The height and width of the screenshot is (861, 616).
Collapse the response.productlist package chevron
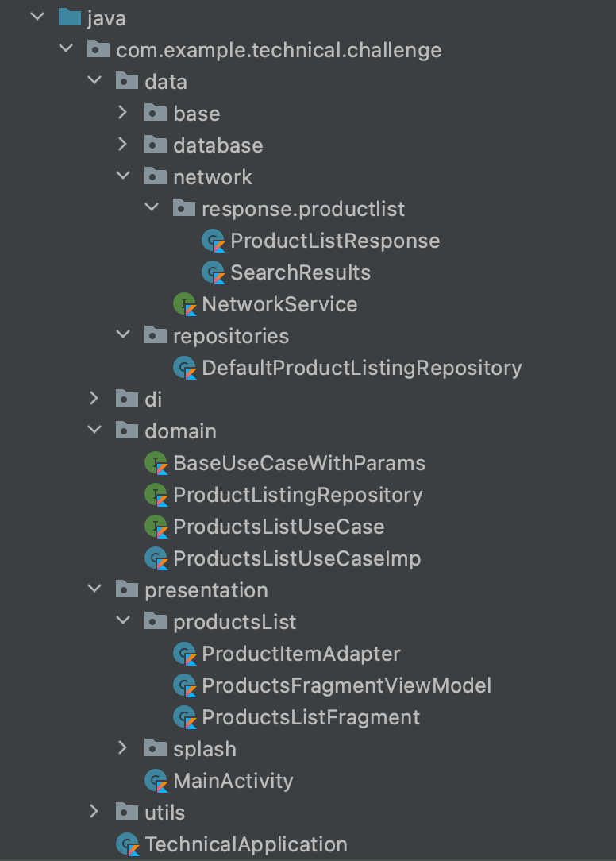click(152, 207)
